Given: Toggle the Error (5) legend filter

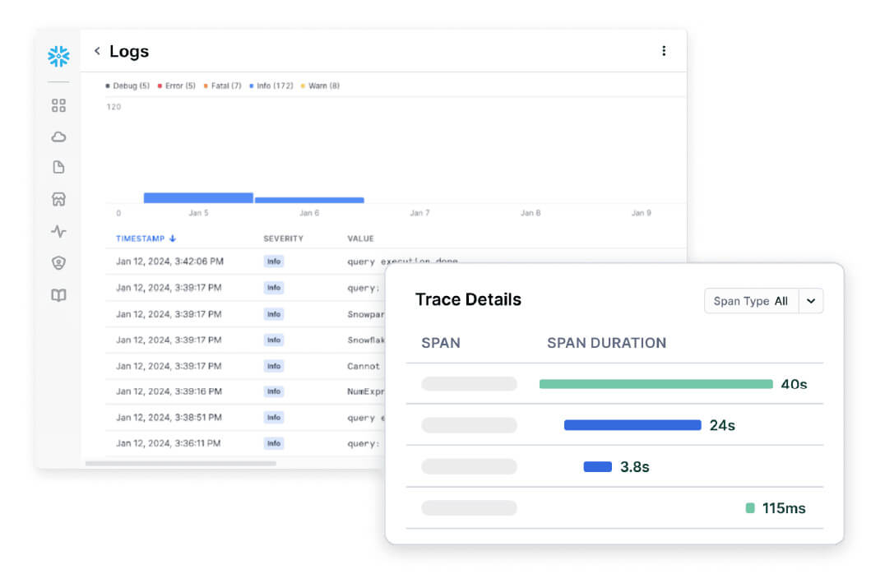Looking at the screenshot, I should (177, 86).
